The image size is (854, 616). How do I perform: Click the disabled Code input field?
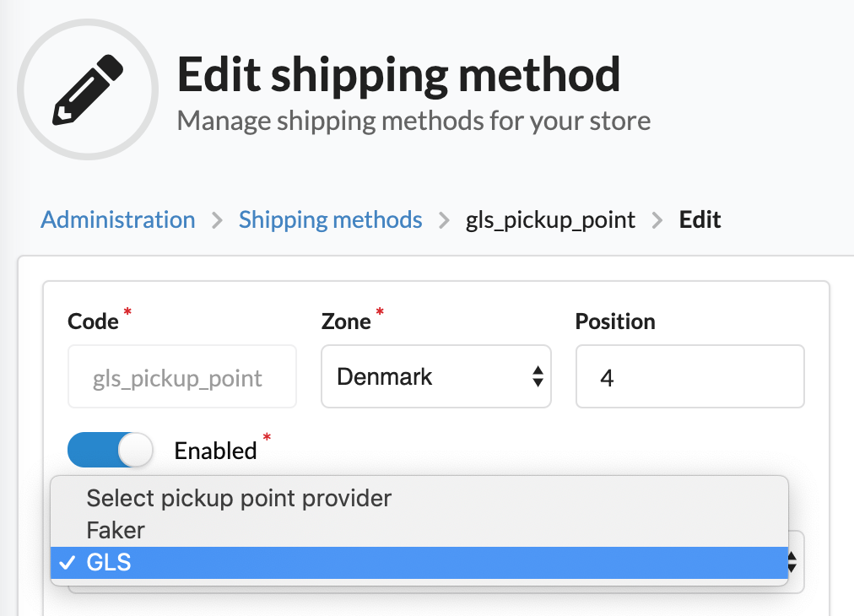(182, 376)
